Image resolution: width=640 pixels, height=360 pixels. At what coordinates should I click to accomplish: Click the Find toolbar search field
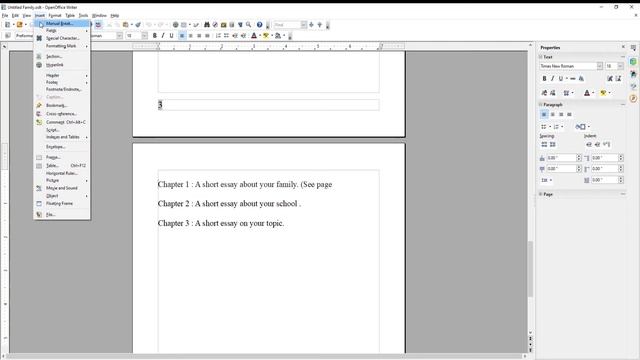coord(287,25)
